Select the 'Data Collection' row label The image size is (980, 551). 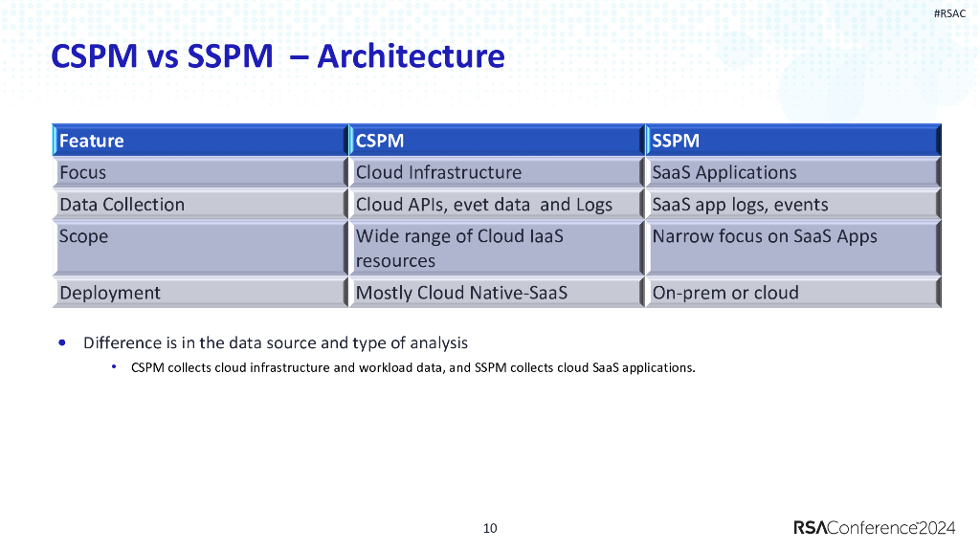[200, 204]
